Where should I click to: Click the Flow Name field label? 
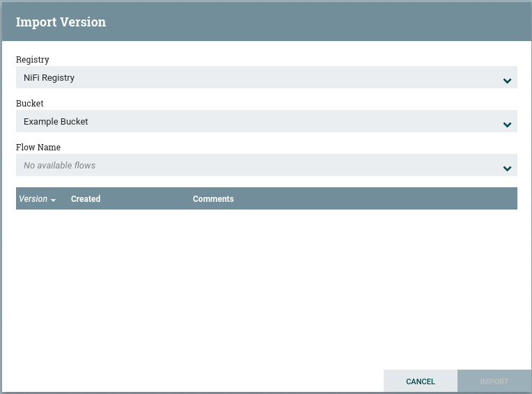click(x=38, y=148)
